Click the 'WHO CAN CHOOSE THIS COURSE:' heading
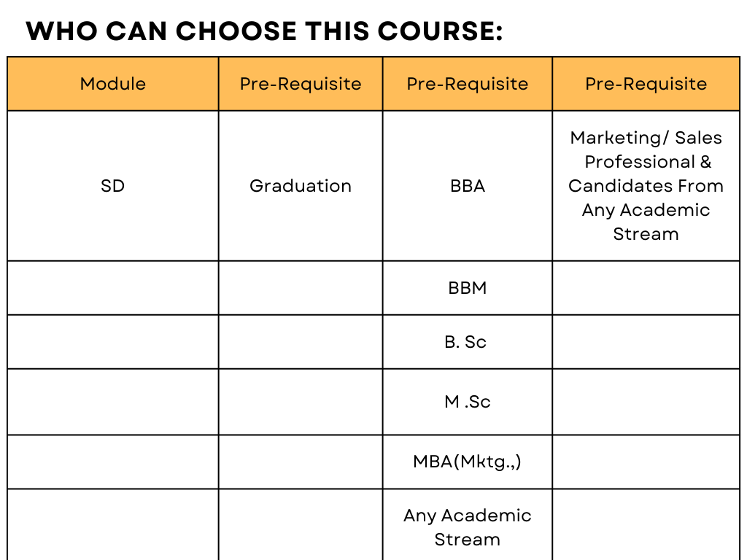The height and width of the screenshot is (560, 747). point(264,31)
